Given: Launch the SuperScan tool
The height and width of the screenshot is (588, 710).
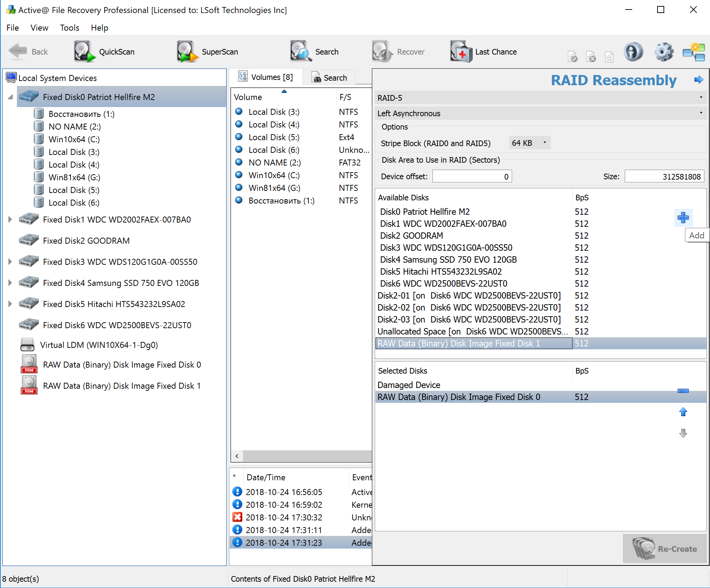Looking at the screenshot, I should pyautogui.click(x=207, y=52).
